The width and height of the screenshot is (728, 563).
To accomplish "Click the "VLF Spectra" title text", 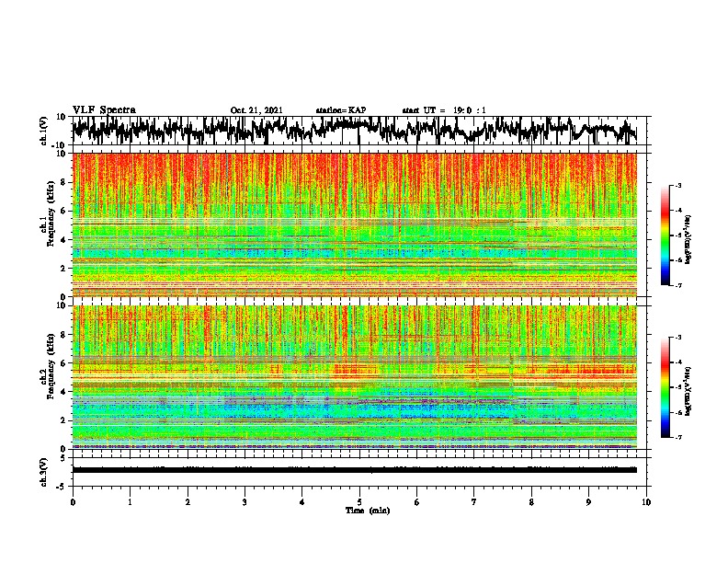I will tap(104, 110).
